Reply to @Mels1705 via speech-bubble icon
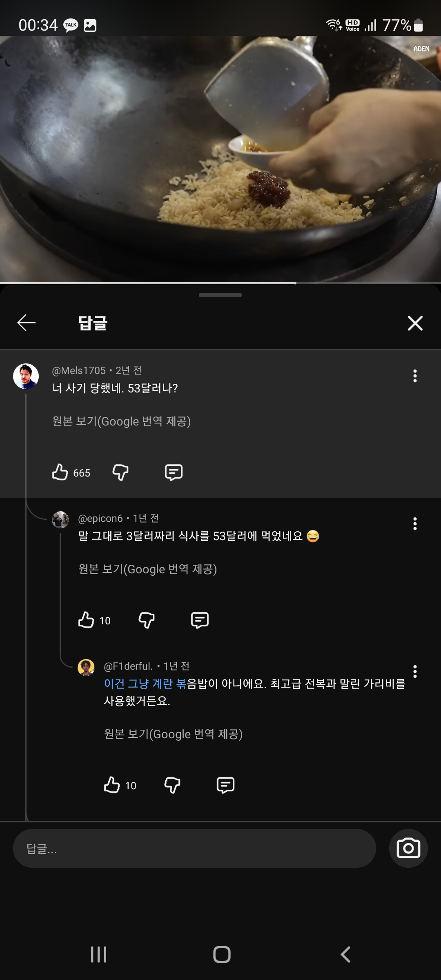The image size is (441, 980). click(x=174, y=472)
